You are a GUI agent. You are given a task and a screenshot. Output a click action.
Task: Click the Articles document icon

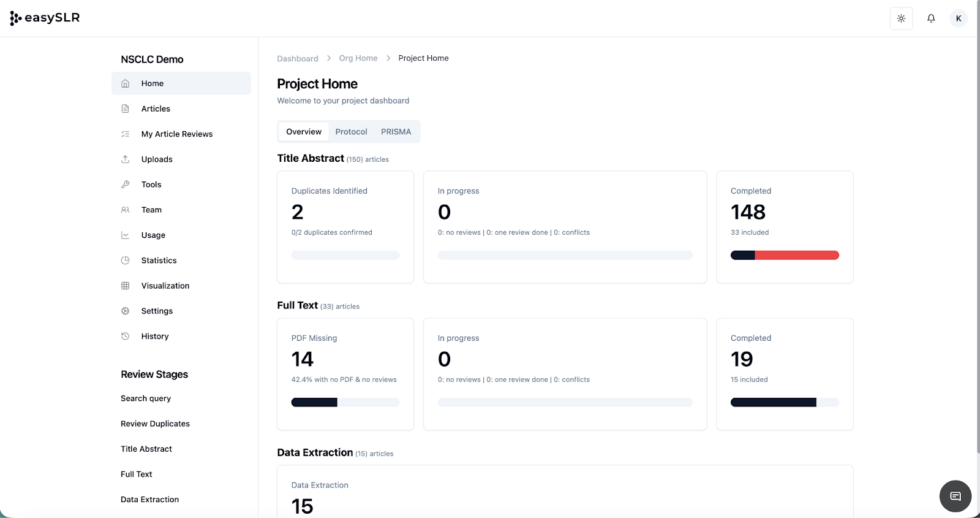(126, 109)
